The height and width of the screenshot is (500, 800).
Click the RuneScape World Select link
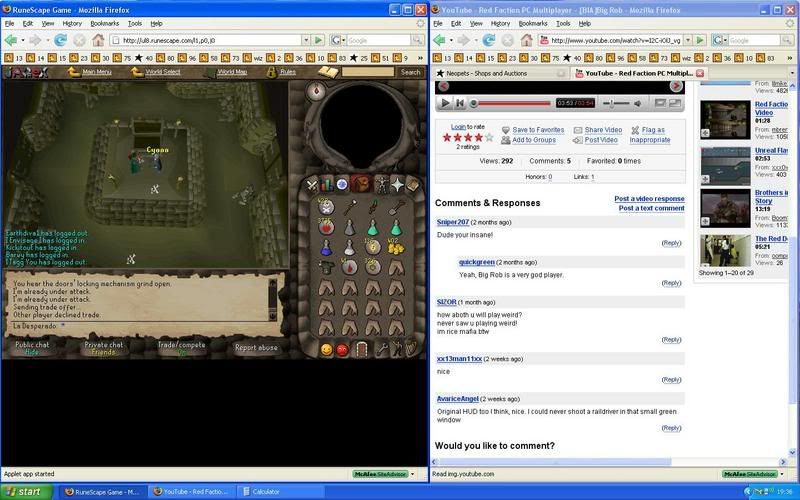[162, 72]
